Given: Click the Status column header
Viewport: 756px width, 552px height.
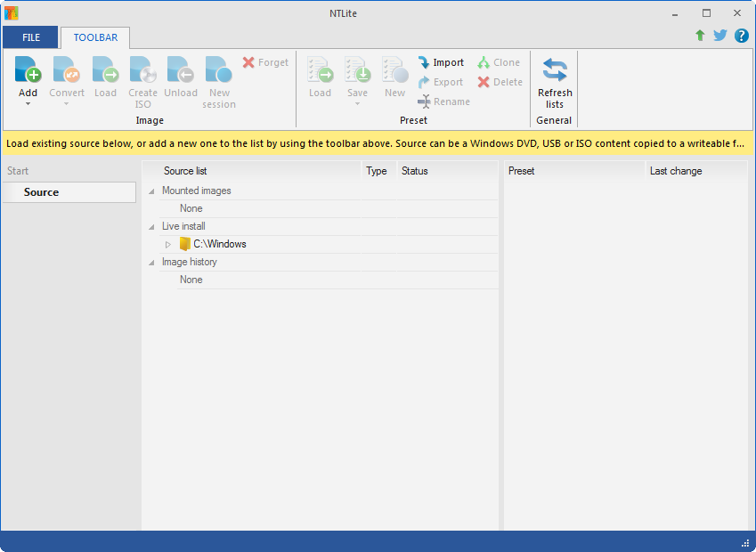Looking at the screenshot, I should (447, 171).
